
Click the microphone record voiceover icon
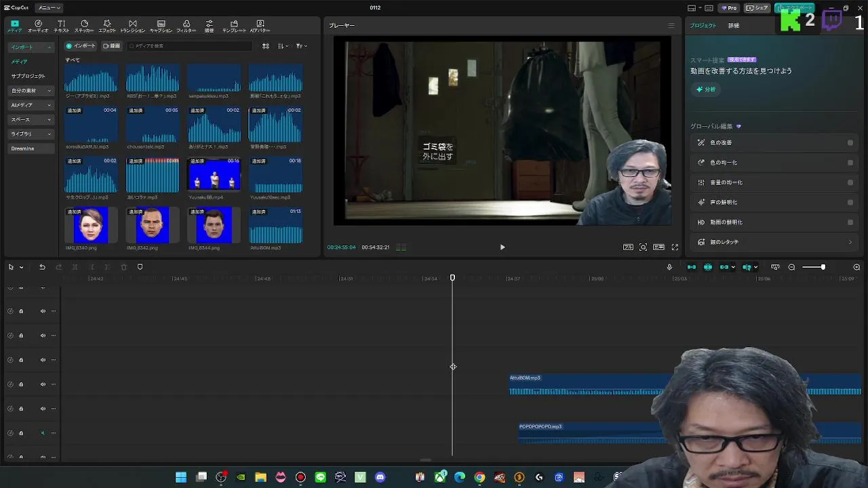(669, 267)
